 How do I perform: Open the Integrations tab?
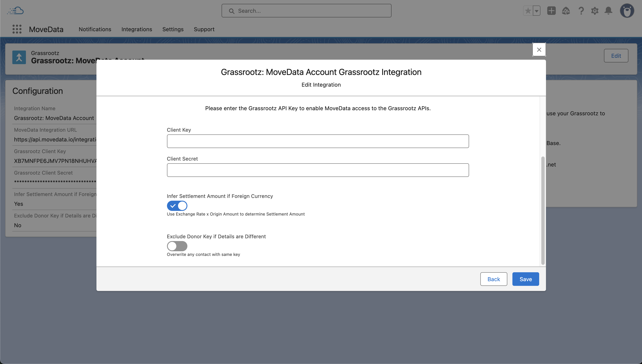[x=137, y=29]
